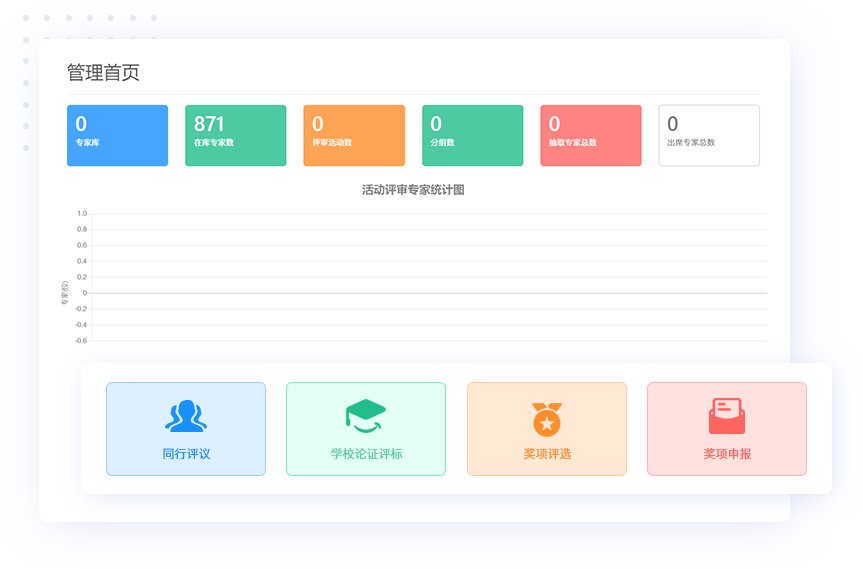Click the 专家(位) y-axis label
863x569 pixels.
click(x=65, y=292)
